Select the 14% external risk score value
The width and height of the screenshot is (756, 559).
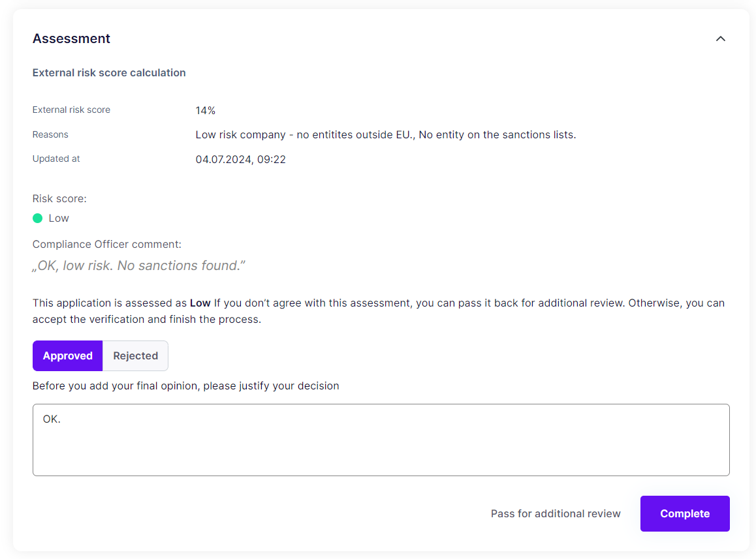206,111
